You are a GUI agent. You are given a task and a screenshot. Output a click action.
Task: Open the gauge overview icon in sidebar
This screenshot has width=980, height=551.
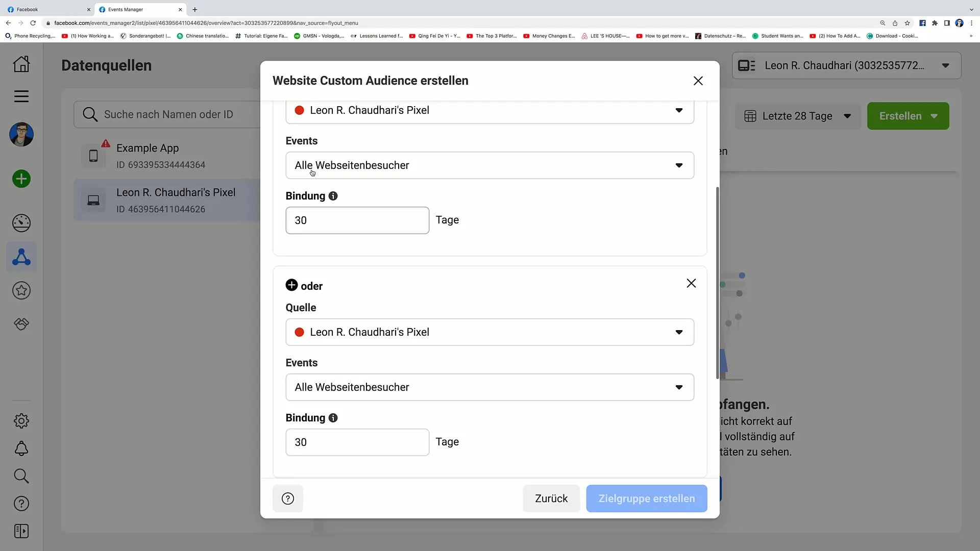pos(21,223)
